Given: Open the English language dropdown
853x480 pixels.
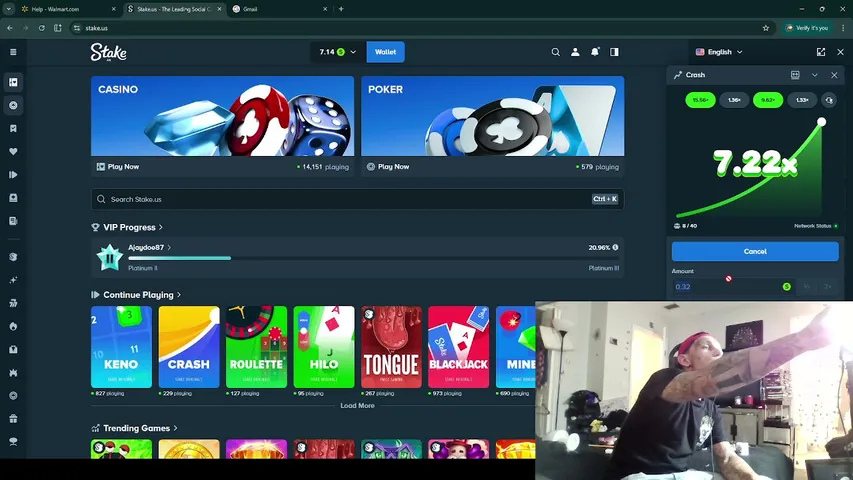Looking at the screenshot, I should [719, 52].
